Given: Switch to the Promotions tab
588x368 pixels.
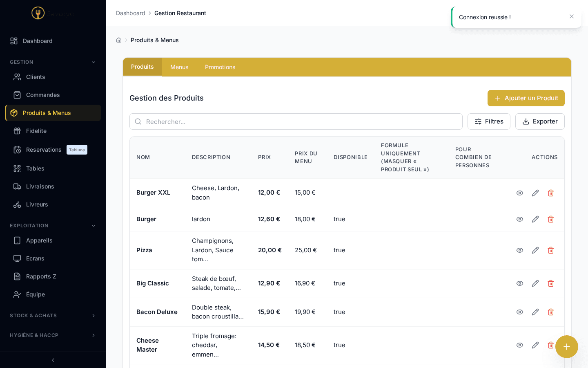Looking at the screenshot, I should tap(220, 67).
